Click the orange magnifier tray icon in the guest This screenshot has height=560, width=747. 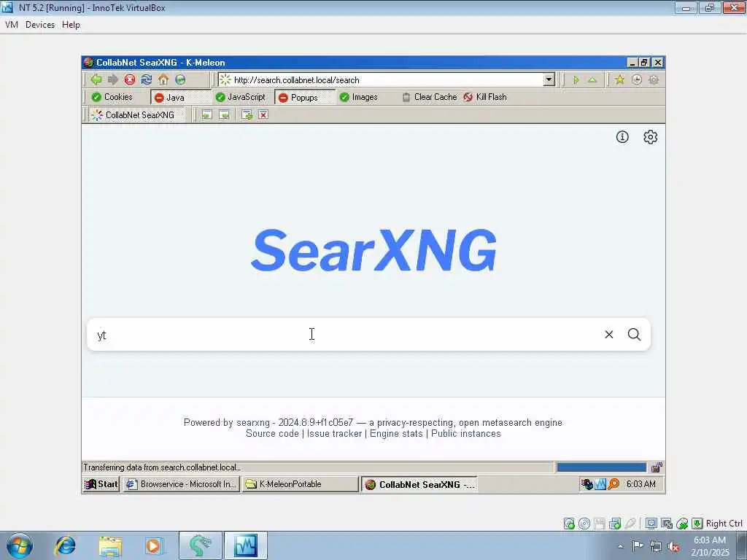614,484
